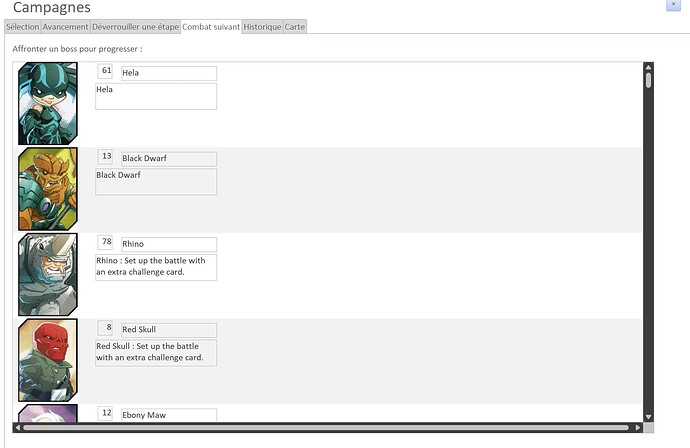The image size is (690, 448).
Task: Click the number field showing 13
Action: pyautogui.click(x=105, y=156)
